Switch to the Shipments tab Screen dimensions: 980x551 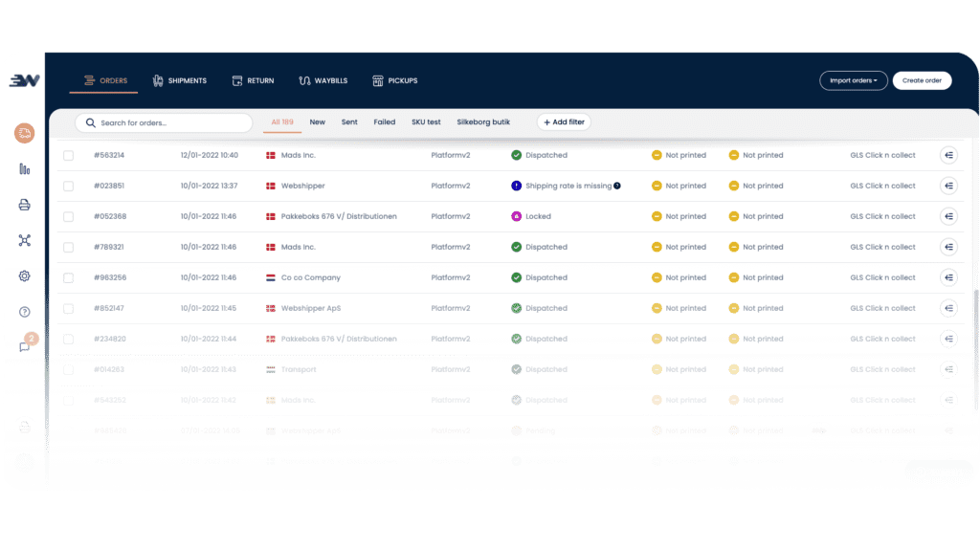point(179,80)
